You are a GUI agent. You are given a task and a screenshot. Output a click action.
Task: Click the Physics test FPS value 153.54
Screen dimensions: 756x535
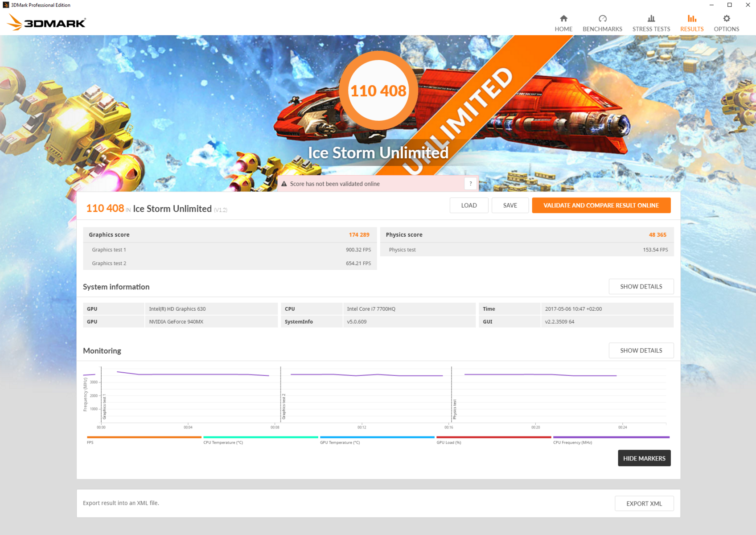pyautogui.click(x=655, y=250)
